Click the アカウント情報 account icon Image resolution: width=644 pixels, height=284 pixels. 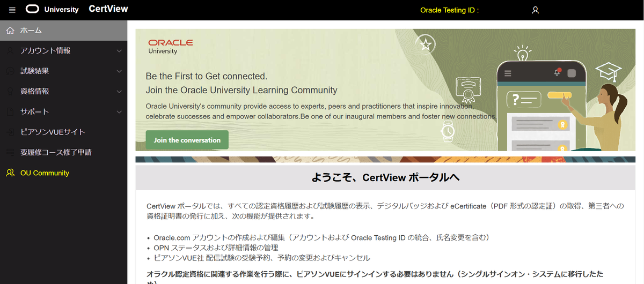tap(10, 51)
